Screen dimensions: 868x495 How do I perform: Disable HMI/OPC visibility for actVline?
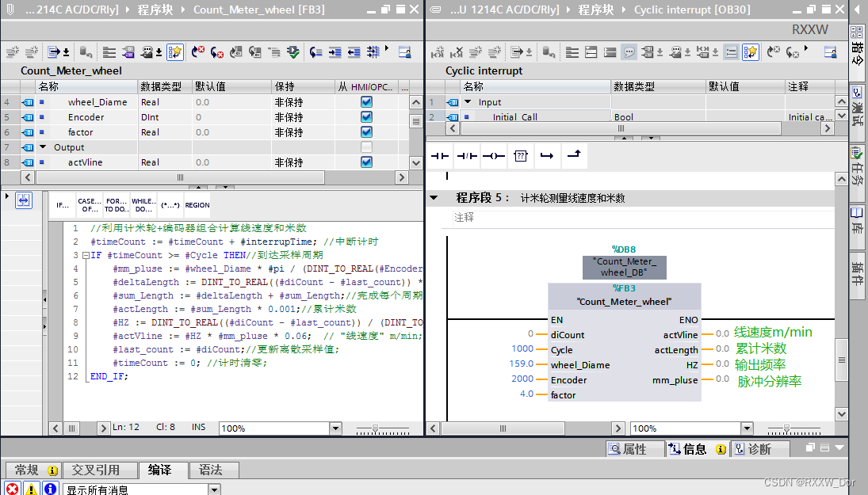click(366, 162)
